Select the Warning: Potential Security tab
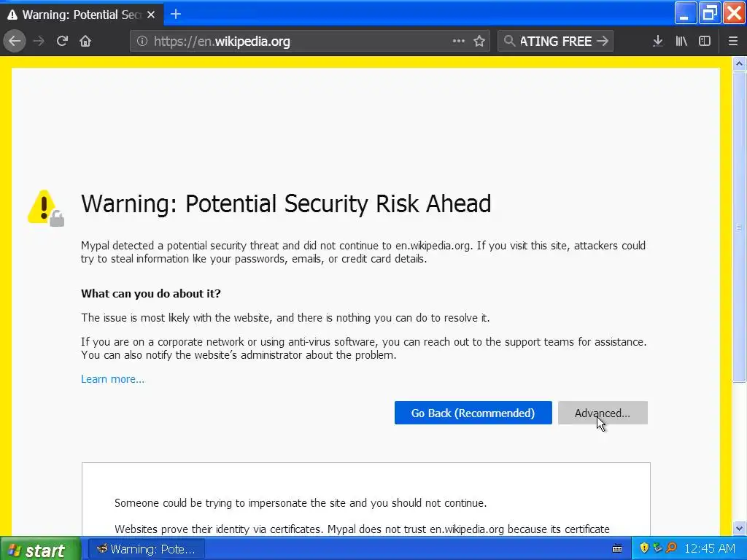 (73, 15)
